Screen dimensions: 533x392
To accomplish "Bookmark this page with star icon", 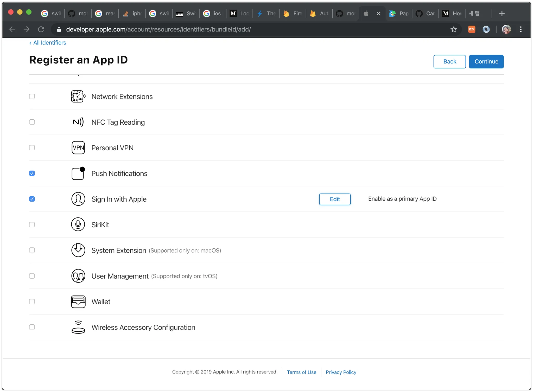I will (x=454, y=29).
